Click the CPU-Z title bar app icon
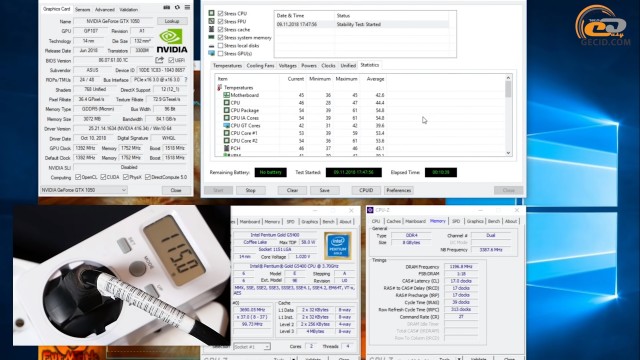The height and width of the screenshot is (360, 640). click(x=370, y=210)
